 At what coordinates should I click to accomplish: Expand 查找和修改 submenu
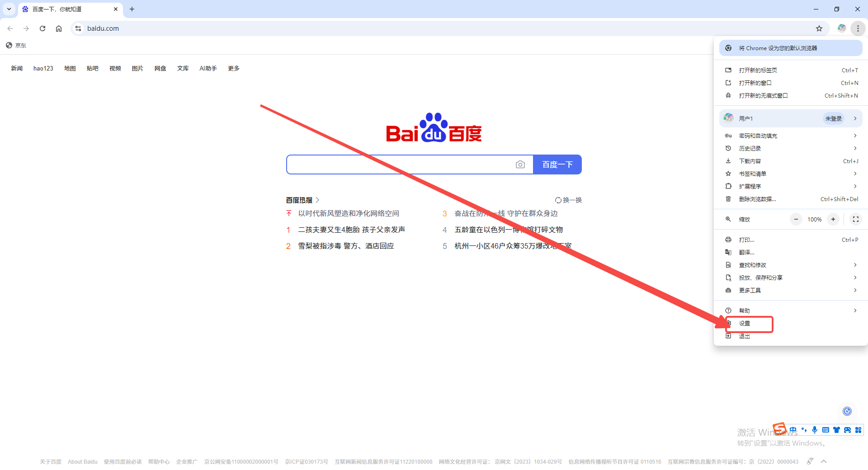[x=791, y=265]
